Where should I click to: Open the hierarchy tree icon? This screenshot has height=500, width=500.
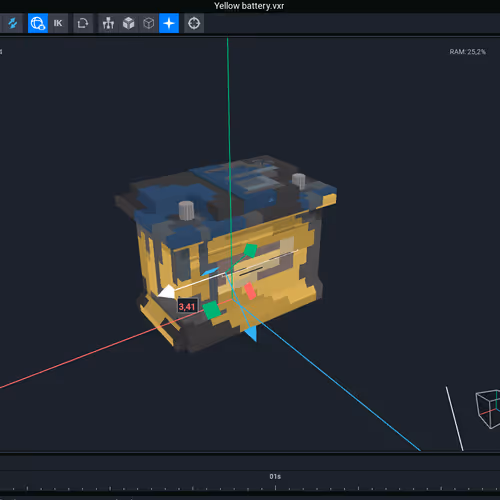(108, 23)
